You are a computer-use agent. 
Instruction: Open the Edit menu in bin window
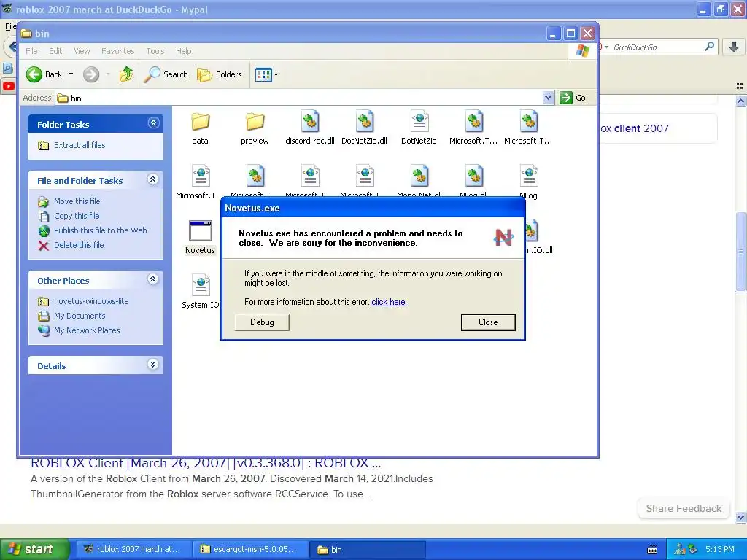pos(55,51)
